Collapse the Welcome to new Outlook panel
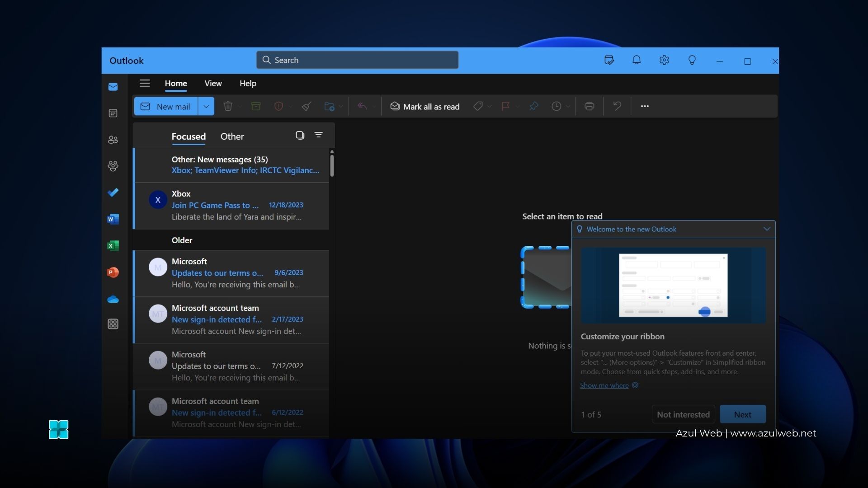 coord(767,229)
